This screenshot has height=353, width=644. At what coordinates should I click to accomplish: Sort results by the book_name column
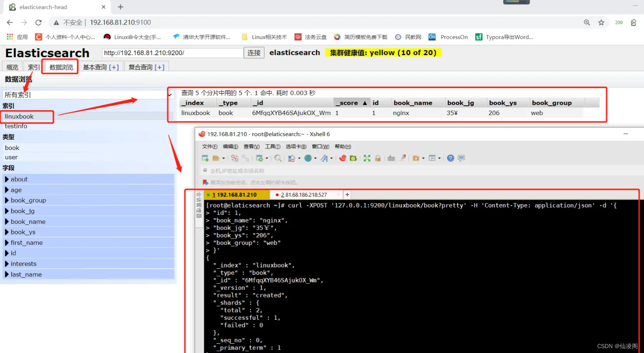point(417,103)
